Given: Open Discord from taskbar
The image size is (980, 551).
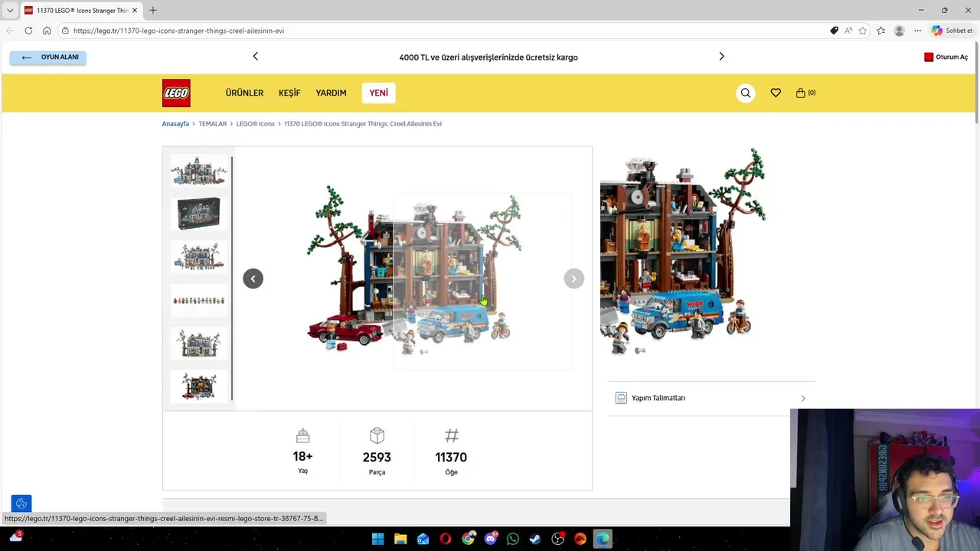Looking at the screenshot, I should pyautogui.click(x=491, y=539).
